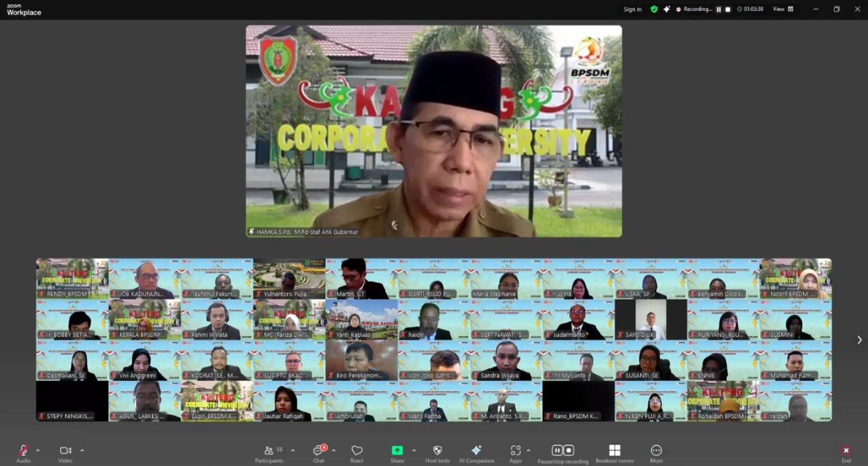This screenshot has height=466, width=868.
Task: Open the Chat panel
Action: click(x=318, y=453)
